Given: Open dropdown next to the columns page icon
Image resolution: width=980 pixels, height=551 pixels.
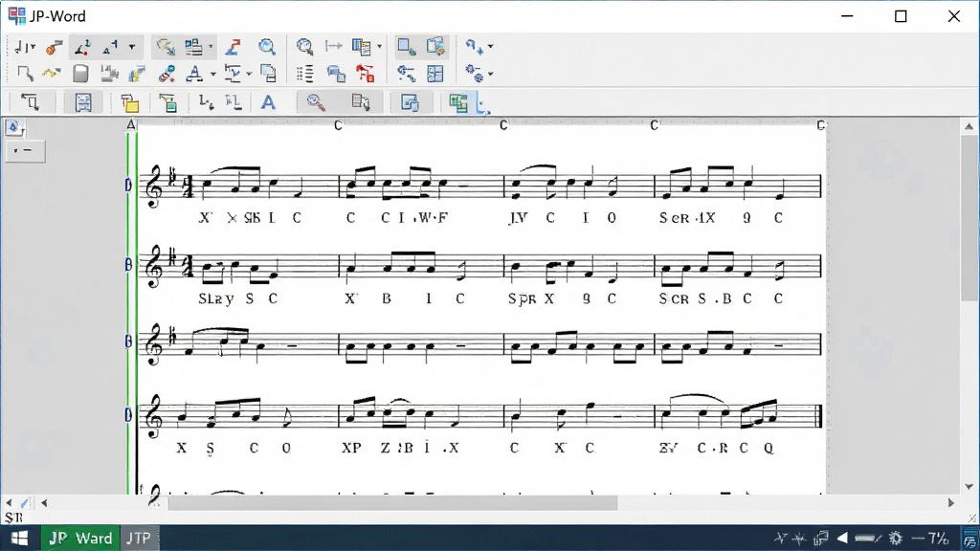Looking at the screenshot, I should pos(379,46).
